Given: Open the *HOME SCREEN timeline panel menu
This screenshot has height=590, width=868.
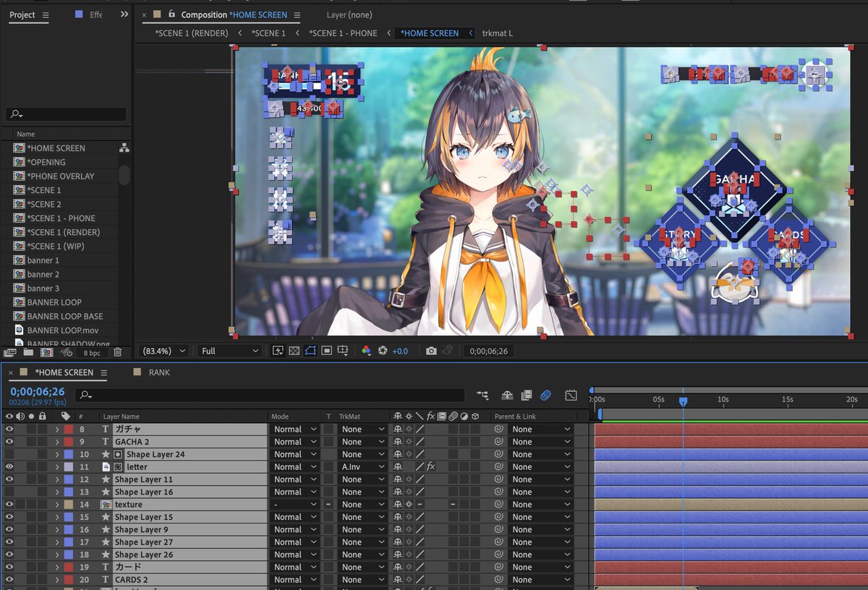Looking at the screenshot, I should coord(103,373).
